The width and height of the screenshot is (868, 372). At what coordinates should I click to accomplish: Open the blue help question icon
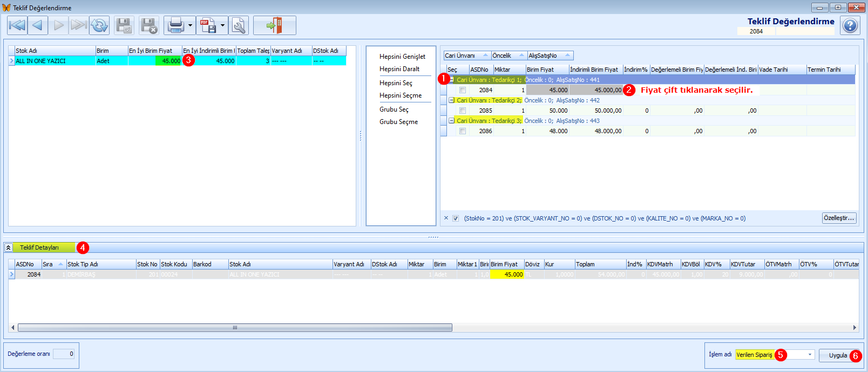click(850, 25)
